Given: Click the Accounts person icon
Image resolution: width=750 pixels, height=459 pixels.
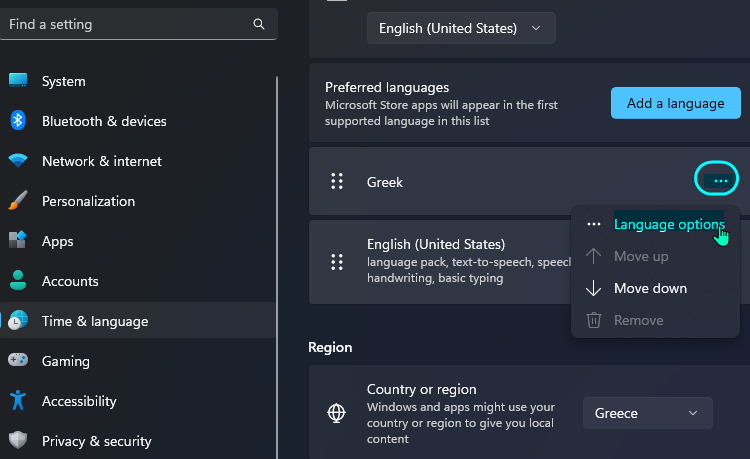Looking at the screenshot, I should [x=18, y=281].
